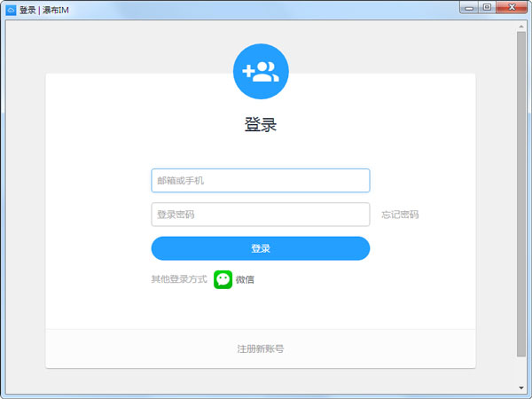Click the window title 登录 | 瀑布IM
Viewport: 532px width, 399px height.
pos(43,10)
